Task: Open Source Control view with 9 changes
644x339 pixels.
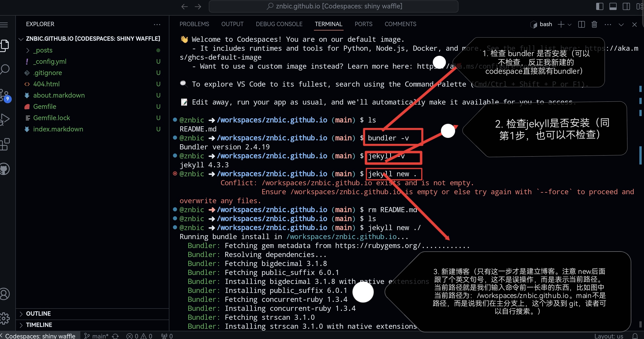Action: pos(5,95)
